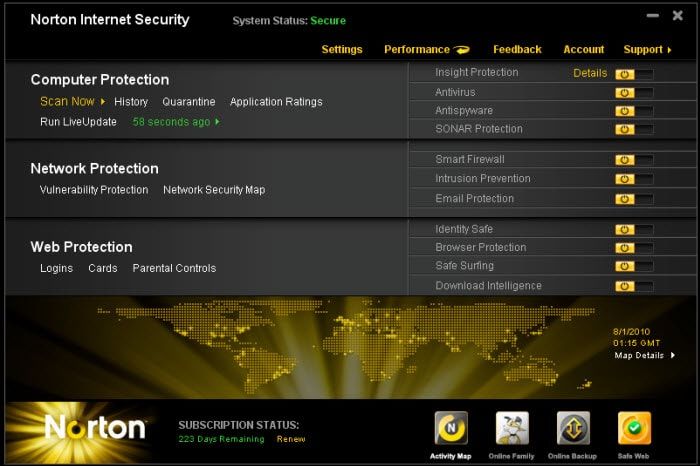Expand the Scan Now arrow menu
This screenshot has width=700, height=466.
point(103,102)
